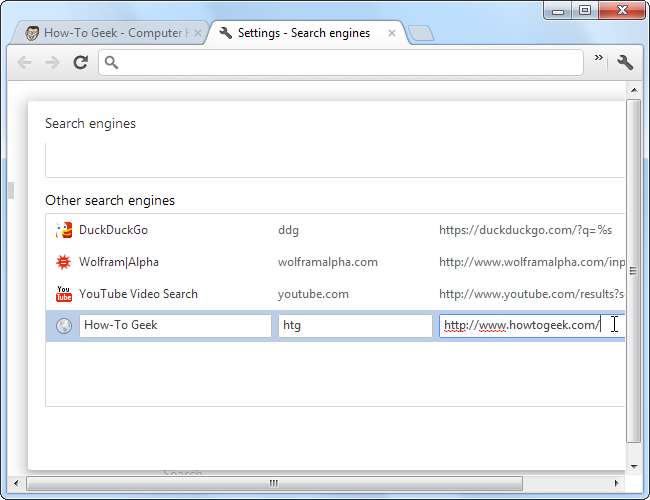Select the YouTube Video Search entry
The height and width of the screenshot is (500, 650).
coord(138,294)
